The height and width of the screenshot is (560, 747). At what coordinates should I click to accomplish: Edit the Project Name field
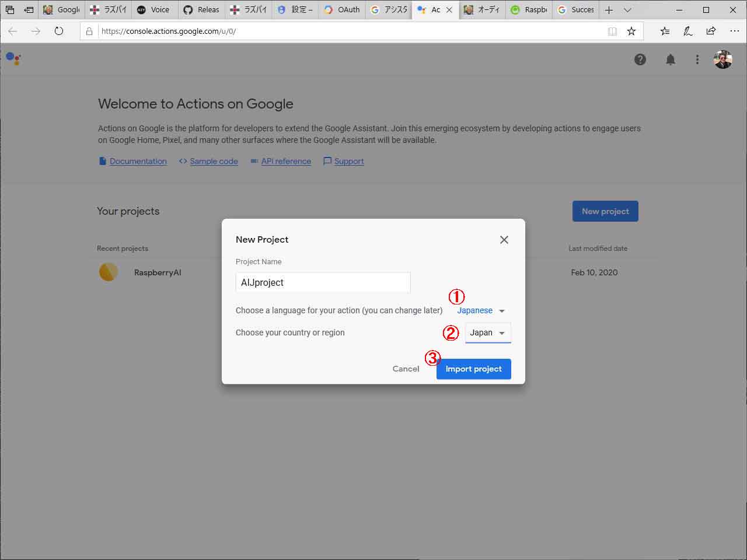click(x=323, y=282)
